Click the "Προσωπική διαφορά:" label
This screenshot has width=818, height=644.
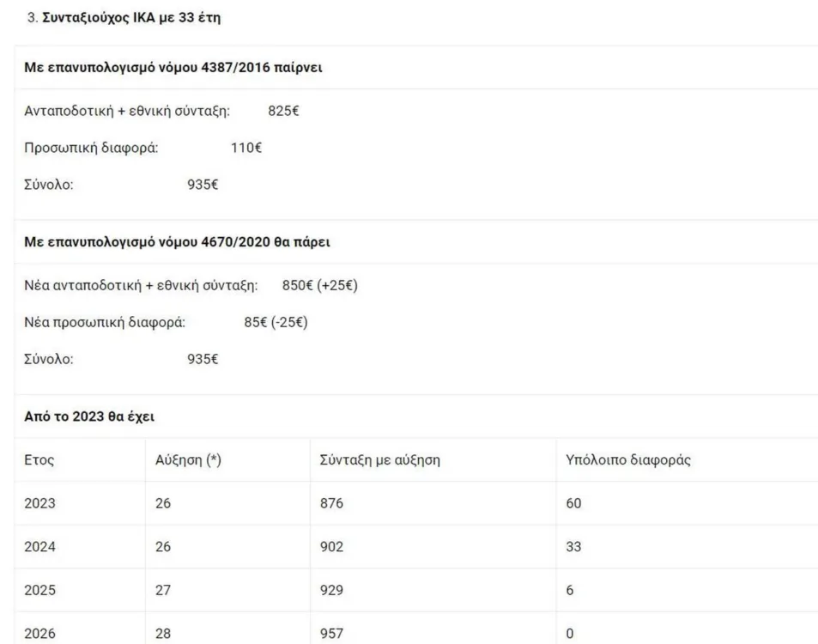pos(91,148)
